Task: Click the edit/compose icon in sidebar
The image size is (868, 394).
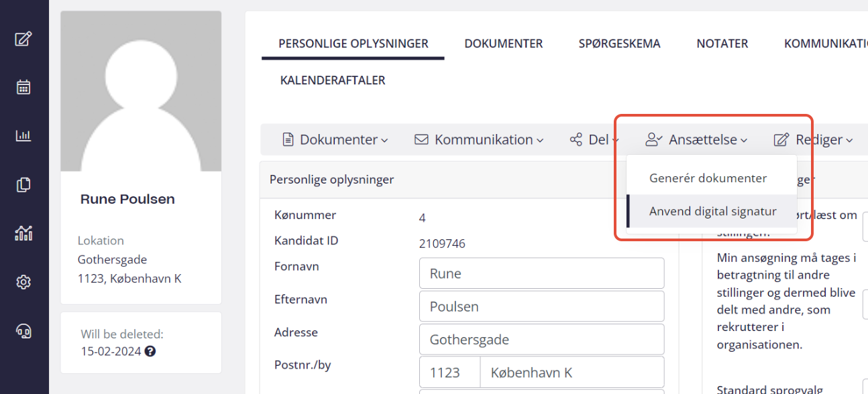Action: pos(23,39)
